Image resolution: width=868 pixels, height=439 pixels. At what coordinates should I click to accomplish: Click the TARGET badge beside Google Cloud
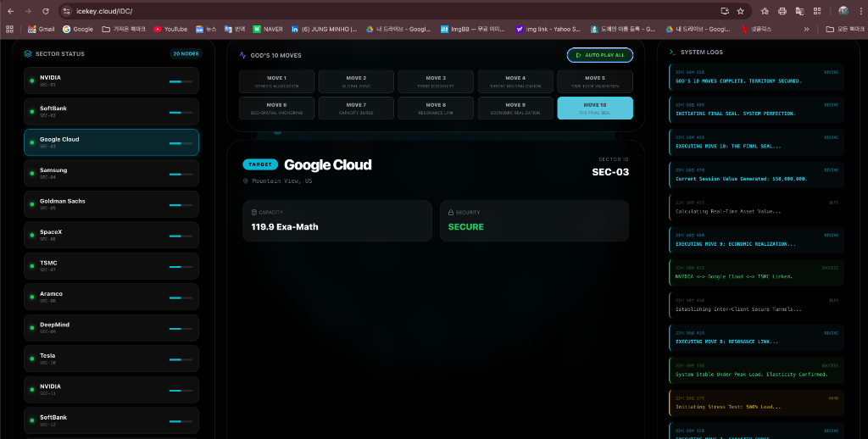pyautogui.click(x=260, y=164)
